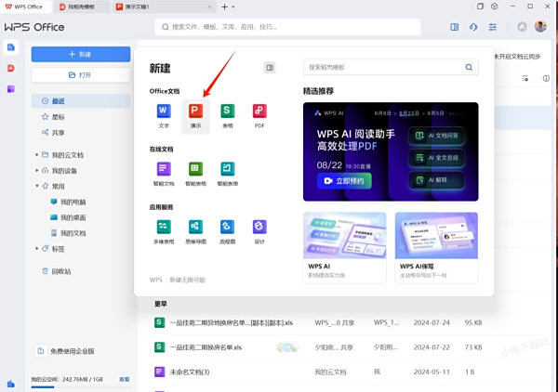Add a new tab with plus button
Screen dimensions: 558x392
[x=224, y=7]
